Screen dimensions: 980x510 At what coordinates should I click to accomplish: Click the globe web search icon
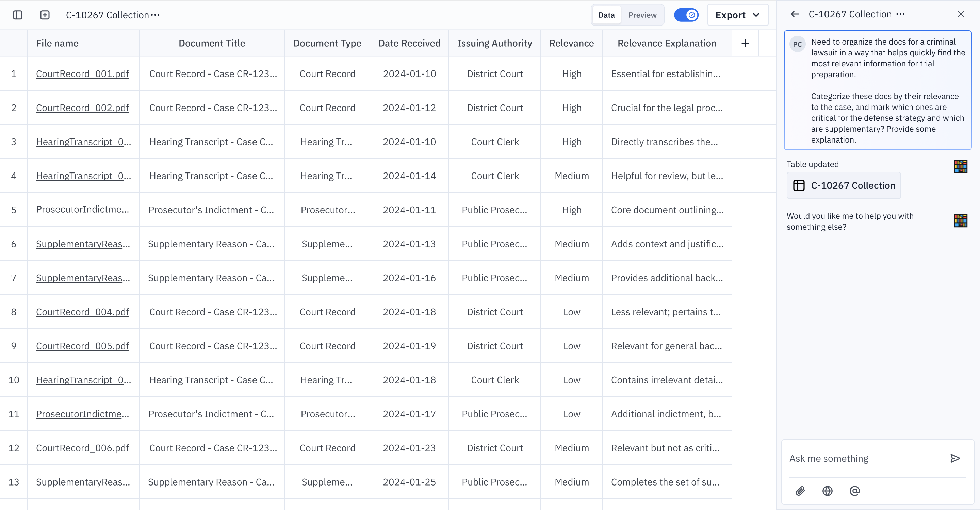point(827,491)
